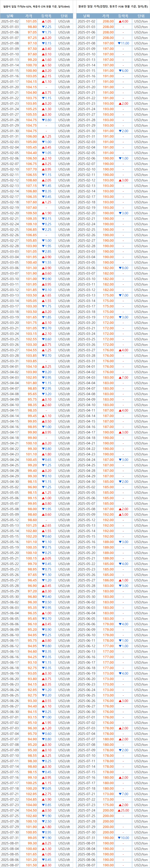Screen dimensions: 150x868
Task: Select the 단위 header in the coking coal table
Action: tap(141, 16)
